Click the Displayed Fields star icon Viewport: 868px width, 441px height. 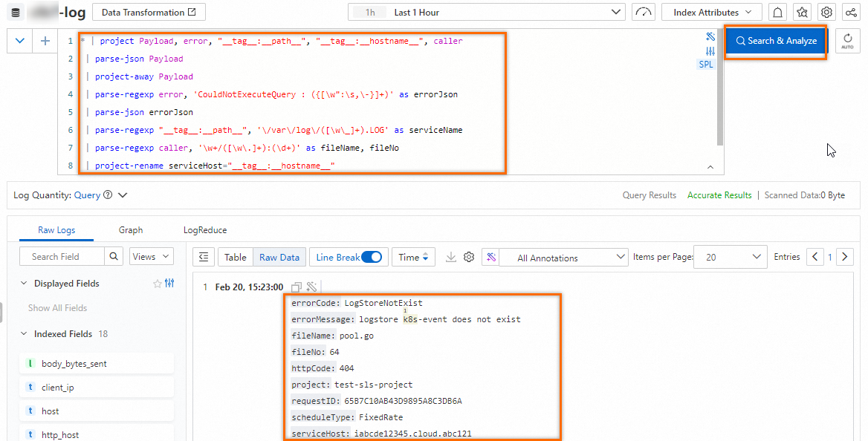point(158,284)
